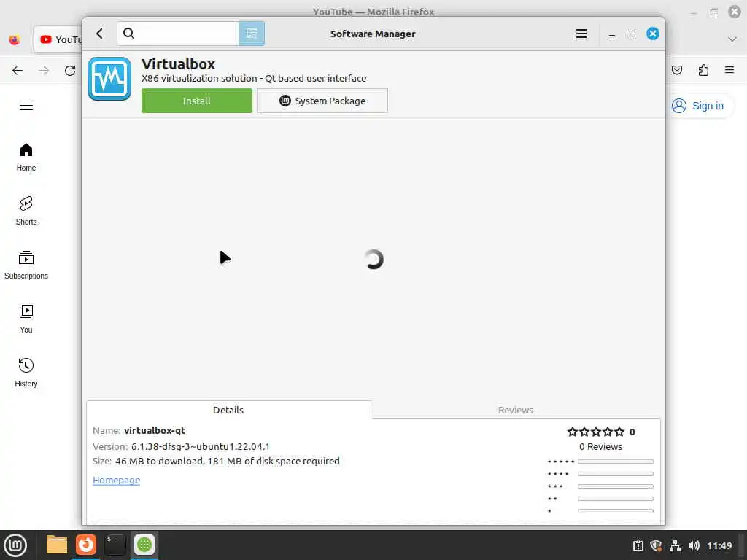This screenshot has height=560, width=747.
Task: Click the Virtualbox title heading
Action: [x=178, y=64]
